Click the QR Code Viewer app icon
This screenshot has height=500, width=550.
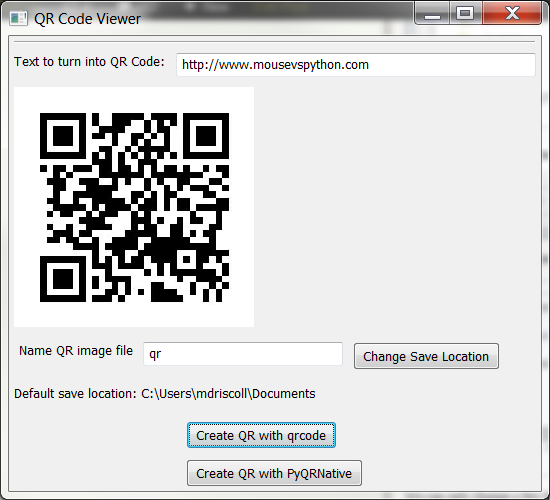pos(18,18)
